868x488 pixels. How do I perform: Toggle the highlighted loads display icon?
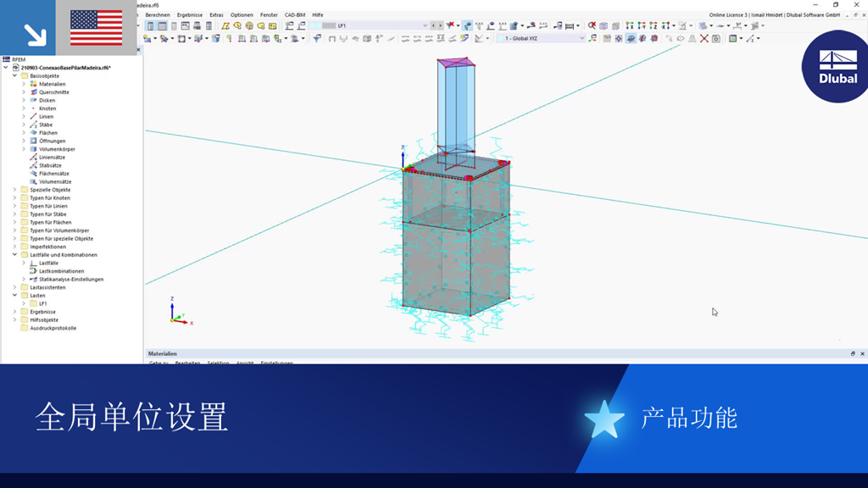468,25
